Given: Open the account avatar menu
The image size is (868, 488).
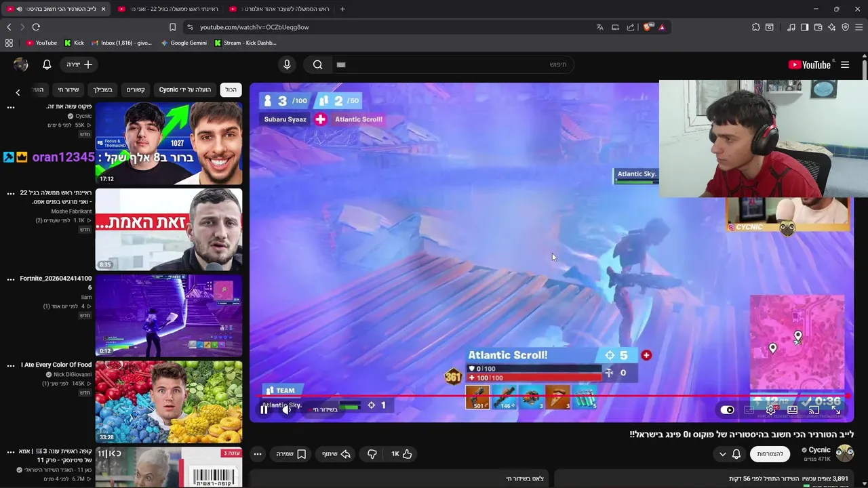Looking at the screenshot, I should point(21,64).
